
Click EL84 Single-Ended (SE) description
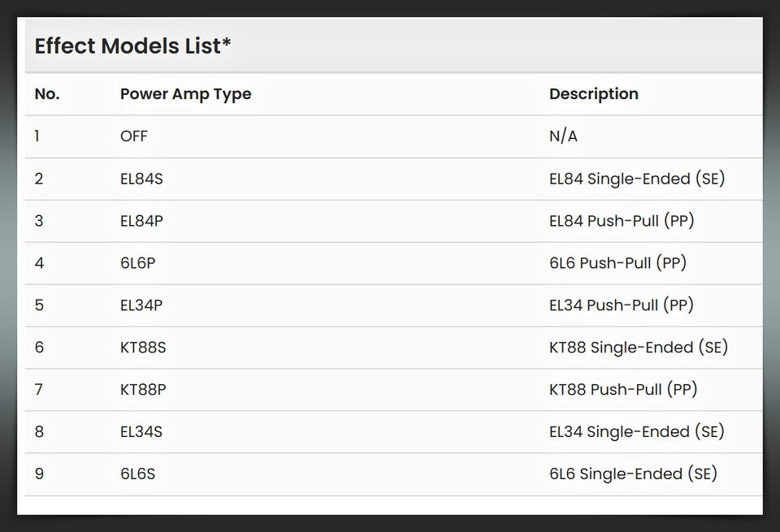point(637,179)
